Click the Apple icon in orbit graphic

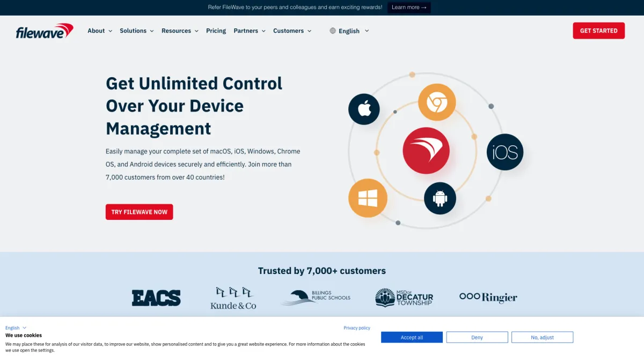coord(364,109)
